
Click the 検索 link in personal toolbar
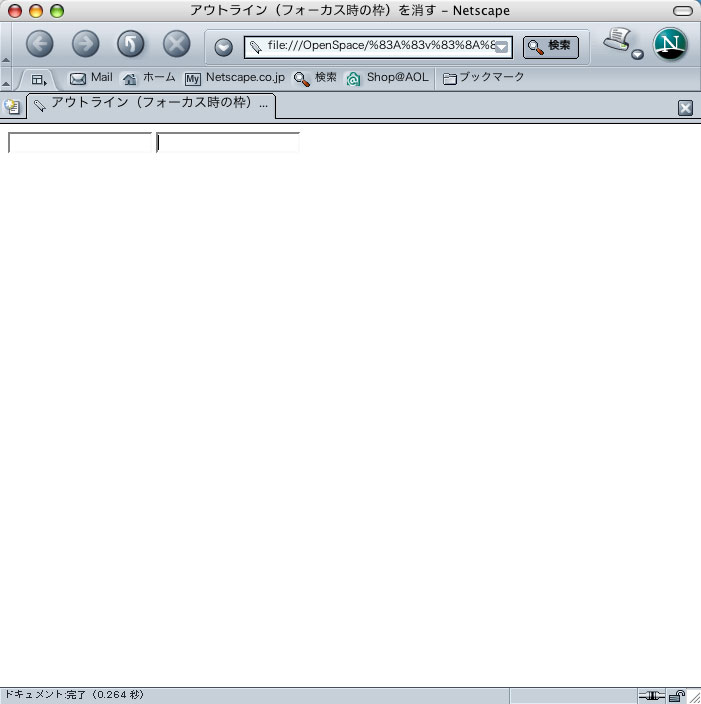pyautogui.click(x=315, y=78)
